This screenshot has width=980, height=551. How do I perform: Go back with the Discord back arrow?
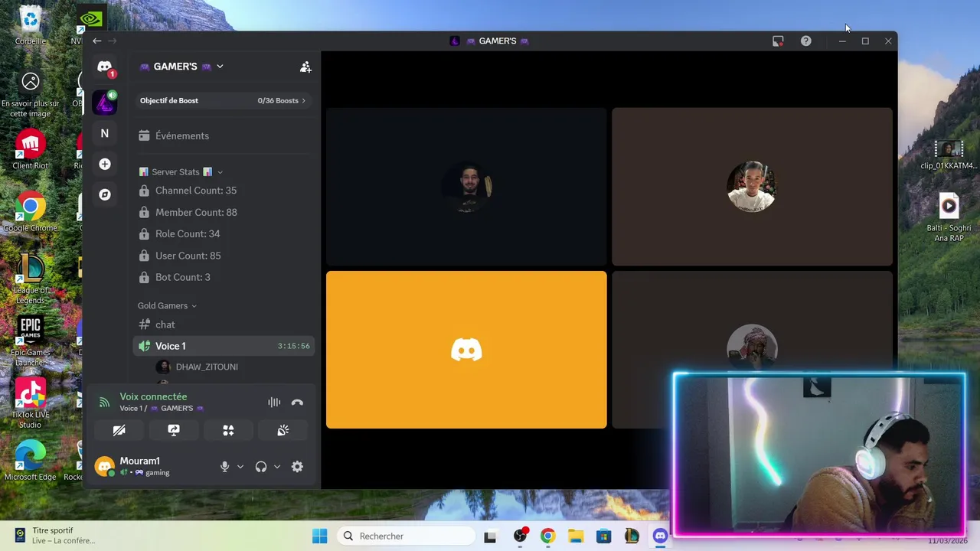click(96, 41)
